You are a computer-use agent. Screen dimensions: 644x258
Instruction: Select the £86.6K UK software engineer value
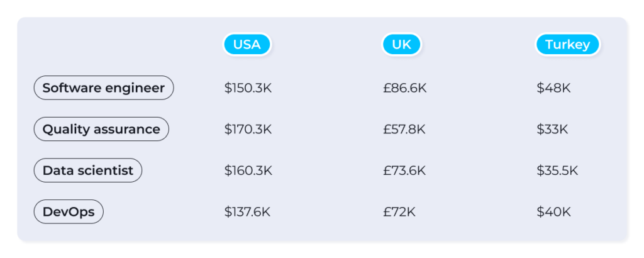click(404, 88)
